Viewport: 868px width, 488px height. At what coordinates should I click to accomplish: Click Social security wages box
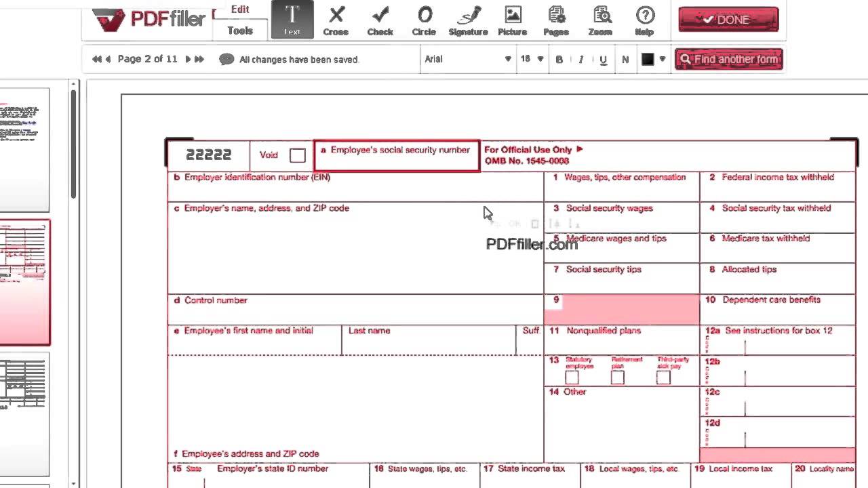click(622, 218)
